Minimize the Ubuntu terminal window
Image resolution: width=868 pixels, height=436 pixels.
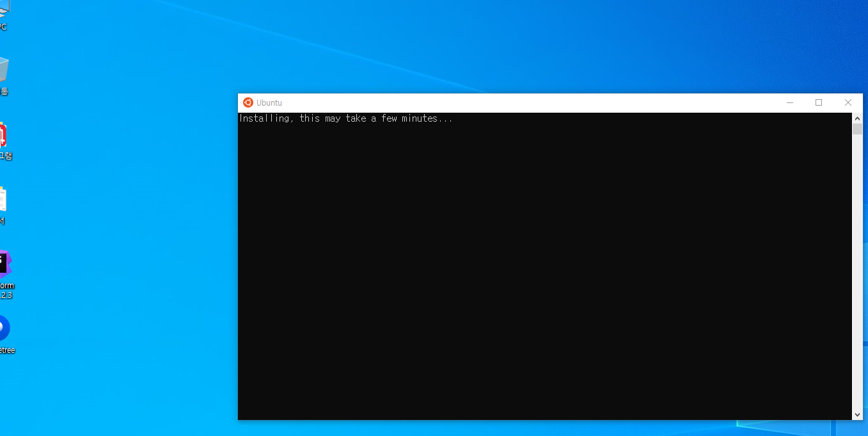790,102
